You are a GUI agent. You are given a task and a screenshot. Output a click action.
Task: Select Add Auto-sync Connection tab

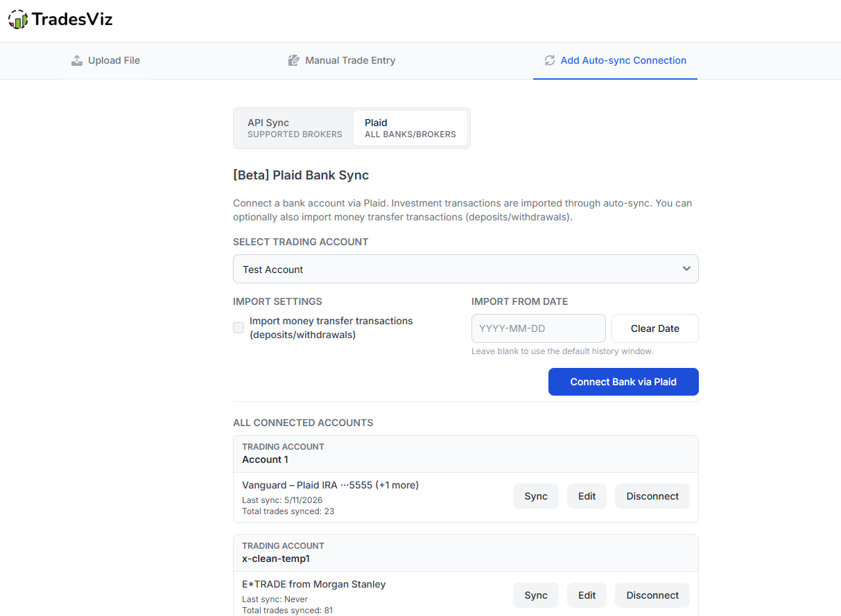[x=615, y=60]
